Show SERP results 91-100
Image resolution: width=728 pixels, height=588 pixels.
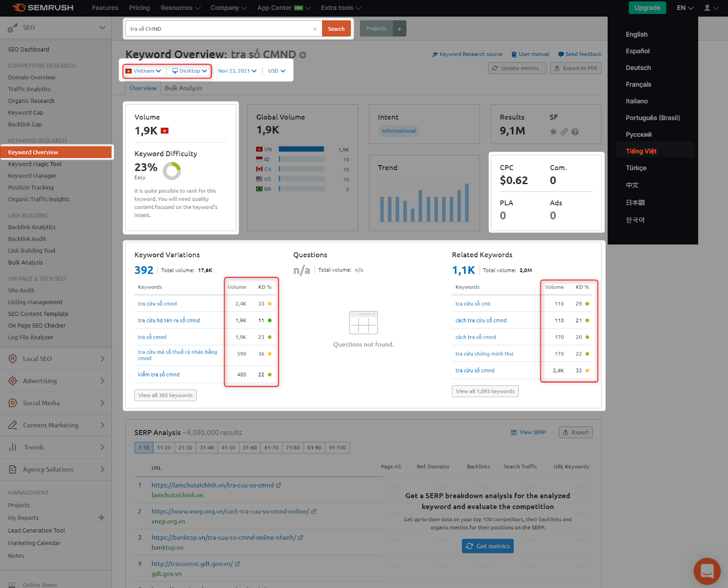pos(338,448)
